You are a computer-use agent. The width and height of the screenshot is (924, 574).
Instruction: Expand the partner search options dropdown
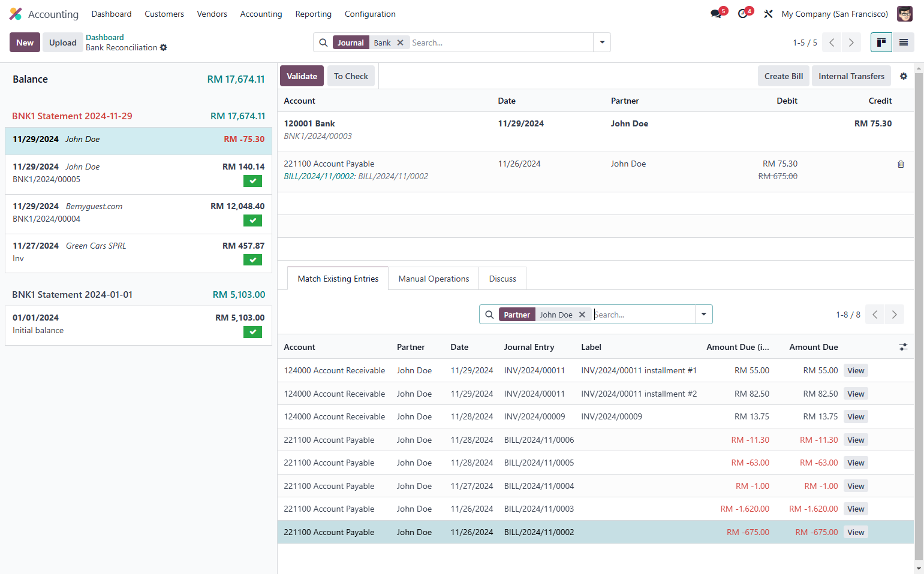click(x=704, y=315)
